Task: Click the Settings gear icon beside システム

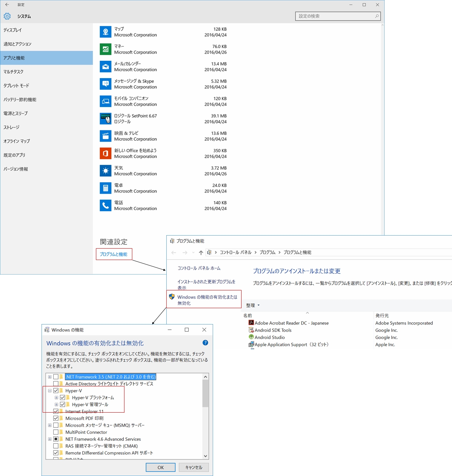Action: (x=7, y=16)
